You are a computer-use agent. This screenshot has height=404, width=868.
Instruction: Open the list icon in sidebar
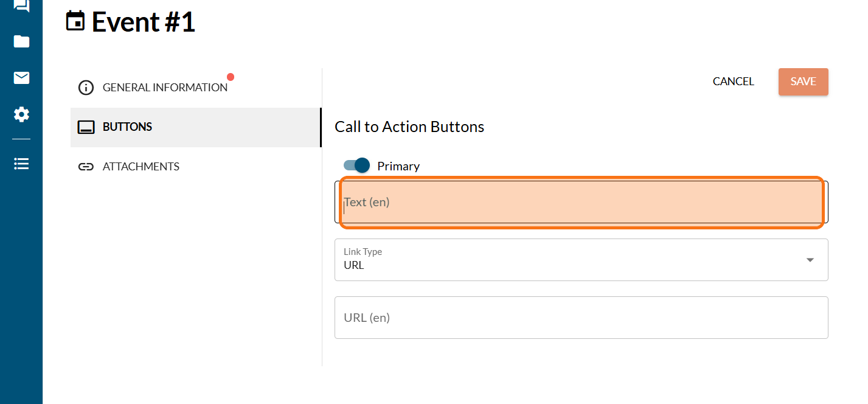pos(21,164)
